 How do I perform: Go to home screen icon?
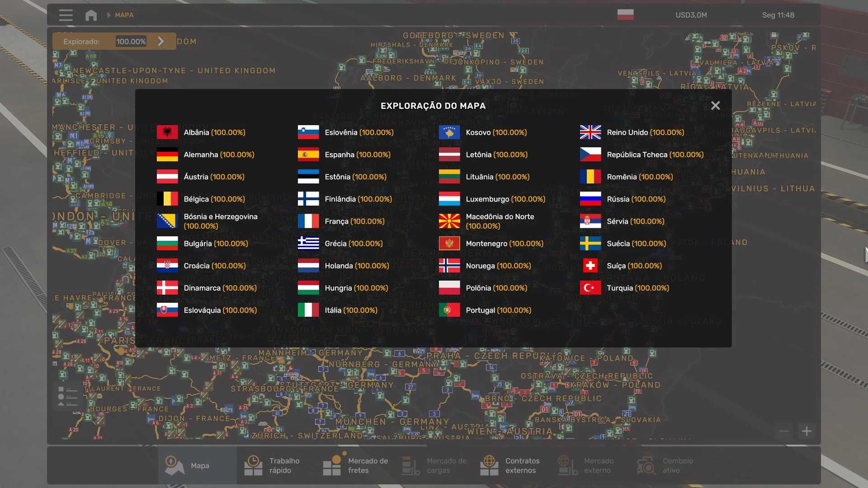click(91, 15)
